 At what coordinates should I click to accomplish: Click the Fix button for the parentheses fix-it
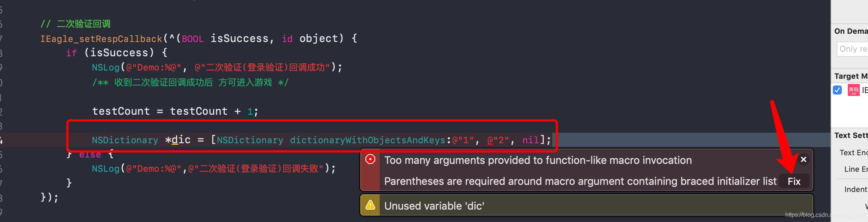tap(794, 181)
